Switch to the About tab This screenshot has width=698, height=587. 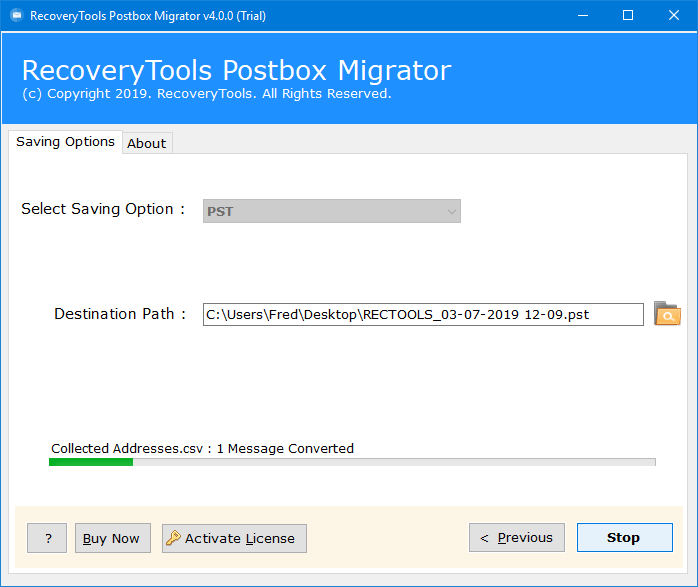(147, 143)
